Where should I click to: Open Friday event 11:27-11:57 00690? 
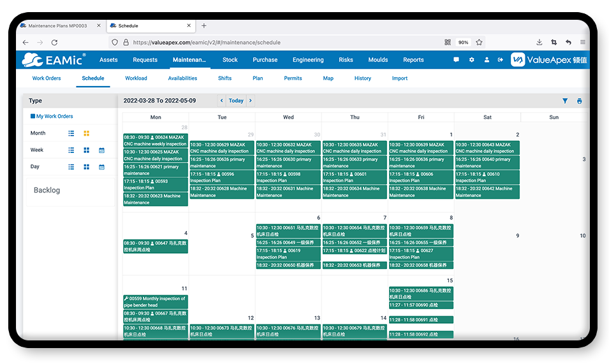(421, 305)
